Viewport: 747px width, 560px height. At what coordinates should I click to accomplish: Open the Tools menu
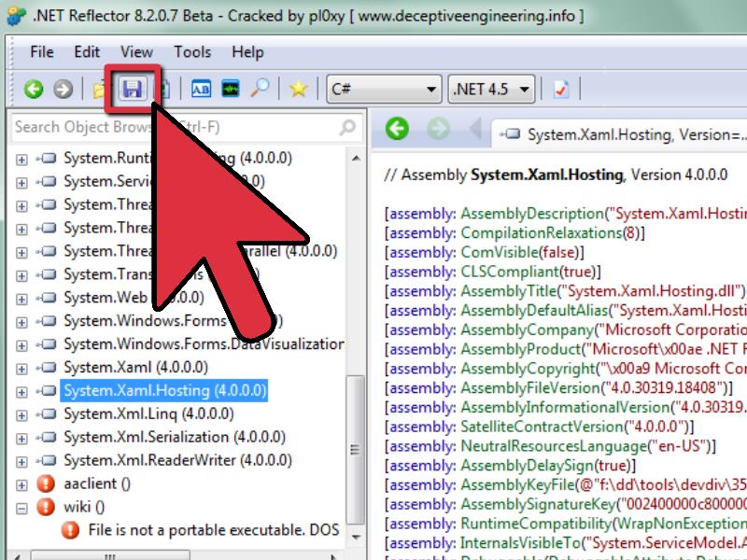[192, 51]
